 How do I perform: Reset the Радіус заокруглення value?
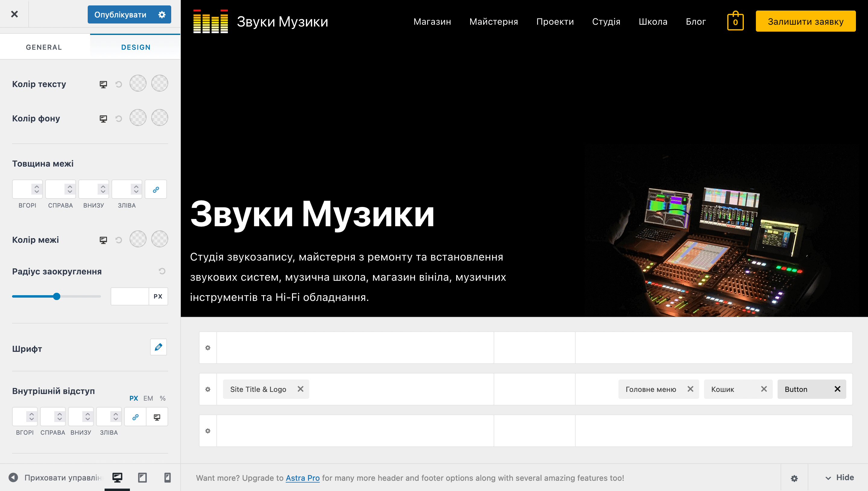162,271
